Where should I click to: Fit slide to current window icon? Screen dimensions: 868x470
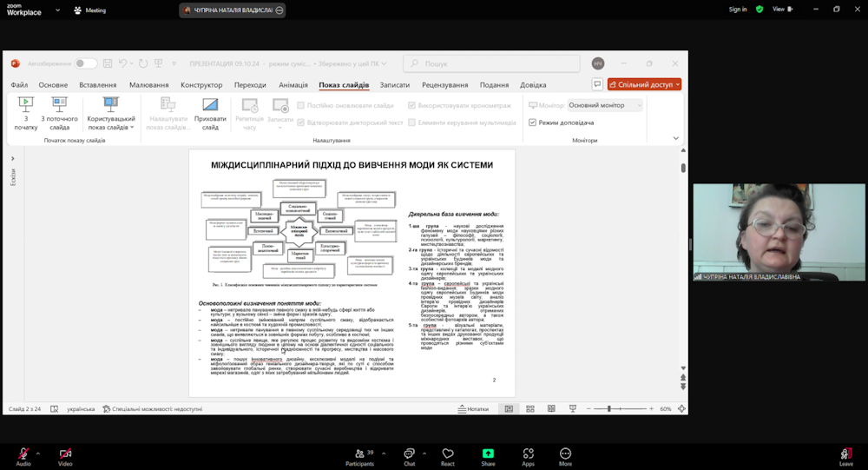point(681,409)
